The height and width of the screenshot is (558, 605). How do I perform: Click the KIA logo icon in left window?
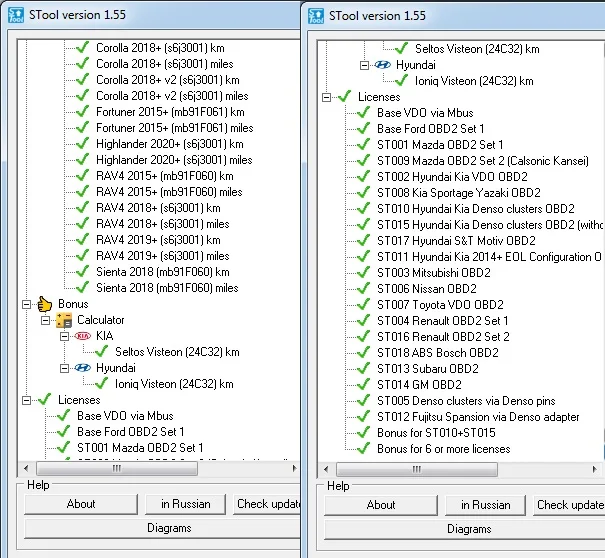click(x=83, y=336)
